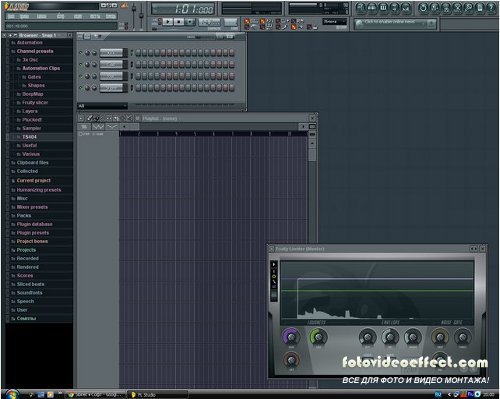Toggle mute LED of fourth step sequencer channel
500x399 pixels.
[x=80, y=88]
